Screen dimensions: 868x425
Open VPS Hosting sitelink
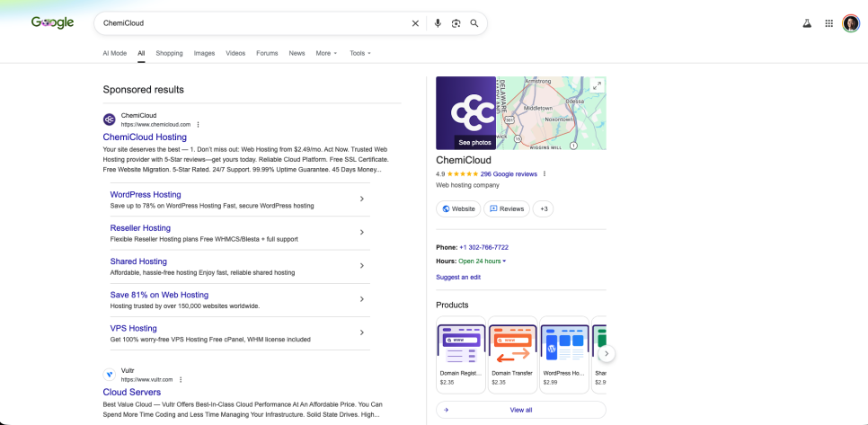coord(133,328)
